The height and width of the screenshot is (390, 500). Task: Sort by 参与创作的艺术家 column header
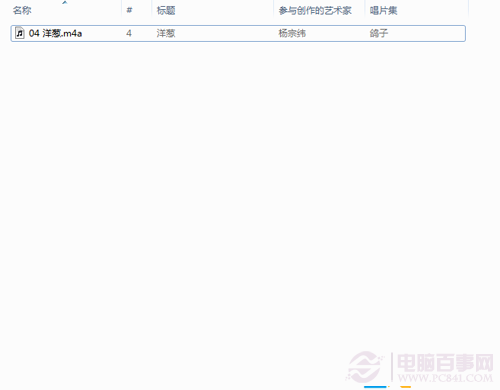315,11
